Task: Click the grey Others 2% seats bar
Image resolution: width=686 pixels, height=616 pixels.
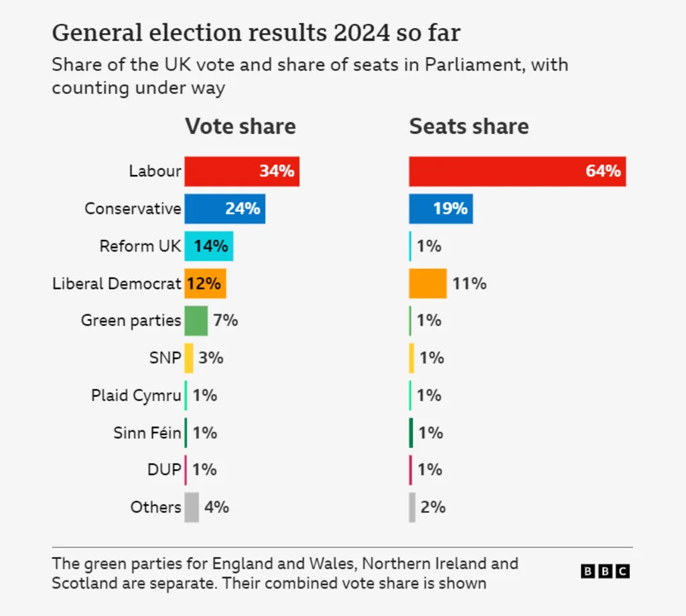Action: click(412, 507)
